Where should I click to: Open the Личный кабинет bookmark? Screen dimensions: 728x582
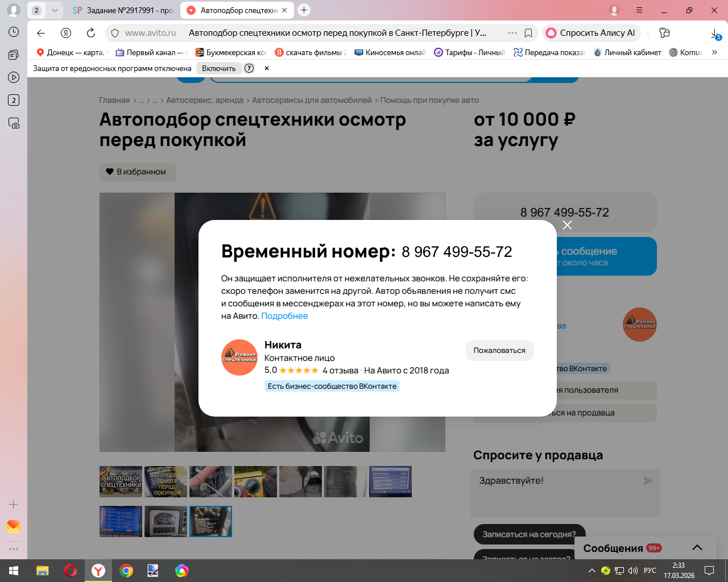coord(627,52)
